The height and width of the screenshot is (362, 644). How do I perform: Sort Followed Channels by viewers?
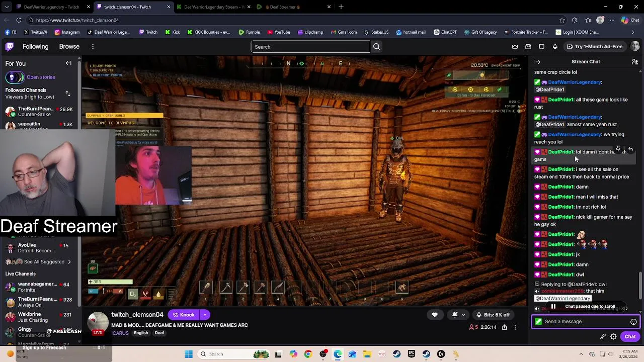click(68, 94)
